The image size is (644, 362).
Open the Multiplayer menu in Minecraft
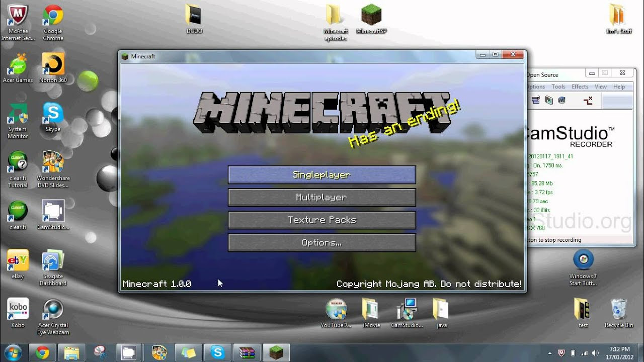coord(322,198)
